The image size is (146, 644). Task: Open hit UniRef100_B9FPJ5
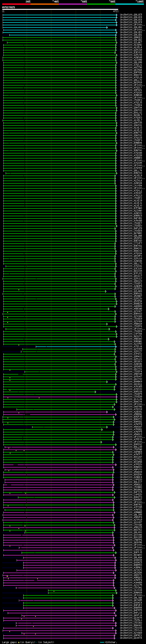pos(131,552)
